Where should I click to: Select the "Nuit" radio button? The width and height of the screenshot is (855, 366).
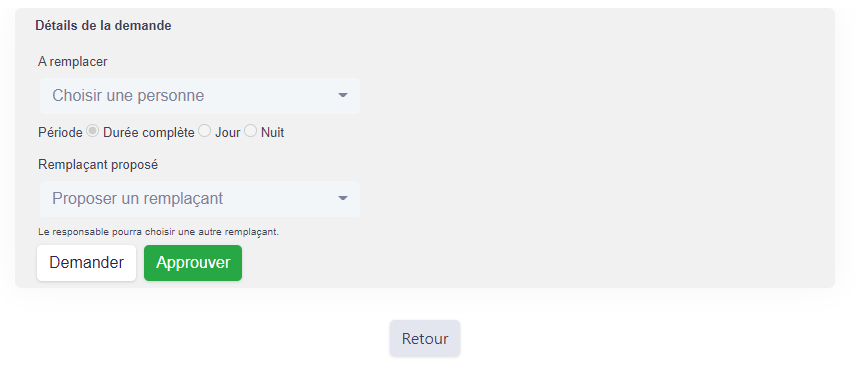pos(250,131)
